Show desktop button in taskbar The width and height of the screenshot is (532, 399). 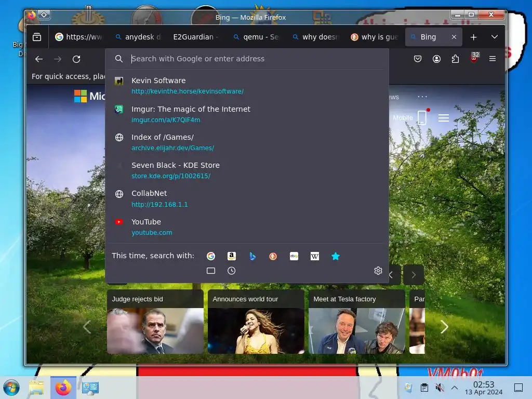pos(518,388)
